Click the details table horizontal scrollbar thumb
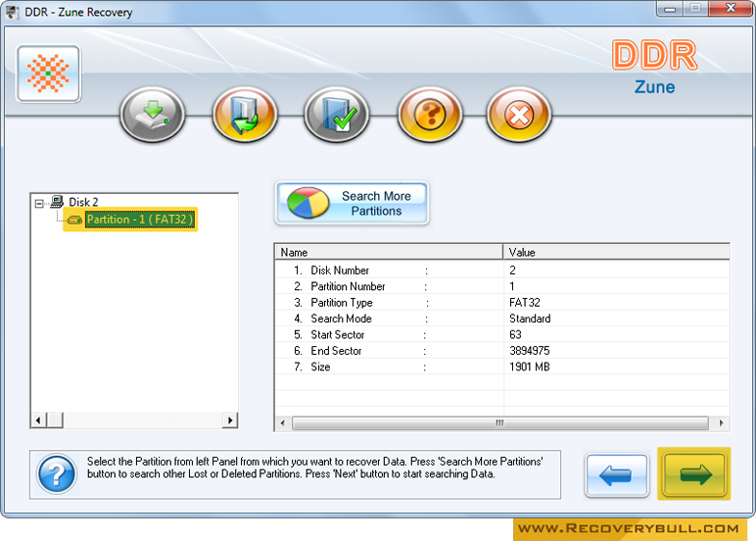 [x=500, y=423]
